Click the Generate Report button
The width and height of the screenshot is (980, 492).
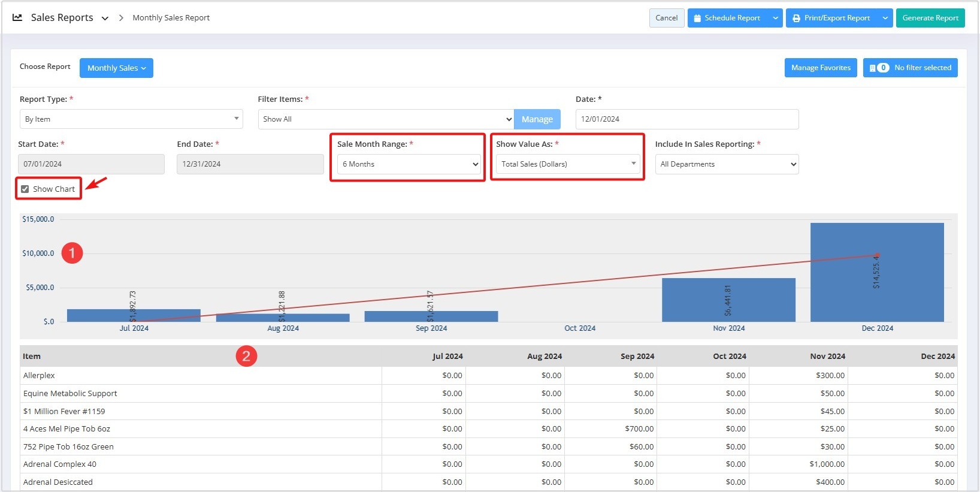(x=930, y=18)
